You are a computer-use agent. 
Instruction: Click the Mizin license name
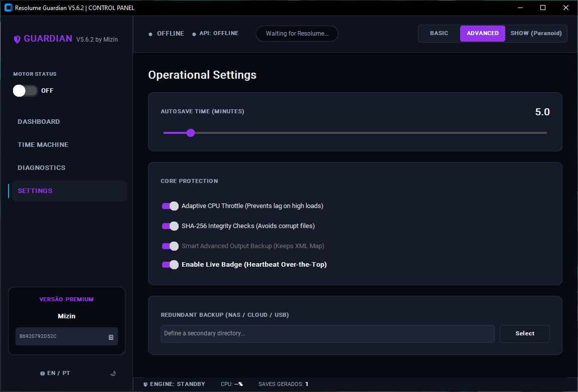(67, 316)
